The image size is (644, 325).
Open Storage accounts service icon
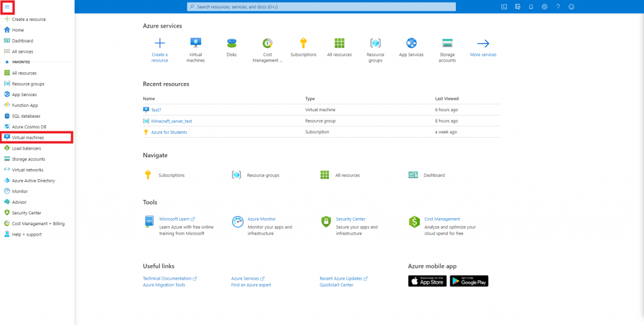tap(447, 43)
